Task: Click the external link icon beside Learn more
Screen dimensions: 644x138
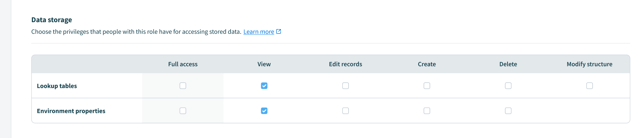Action: tap(278, 31)
